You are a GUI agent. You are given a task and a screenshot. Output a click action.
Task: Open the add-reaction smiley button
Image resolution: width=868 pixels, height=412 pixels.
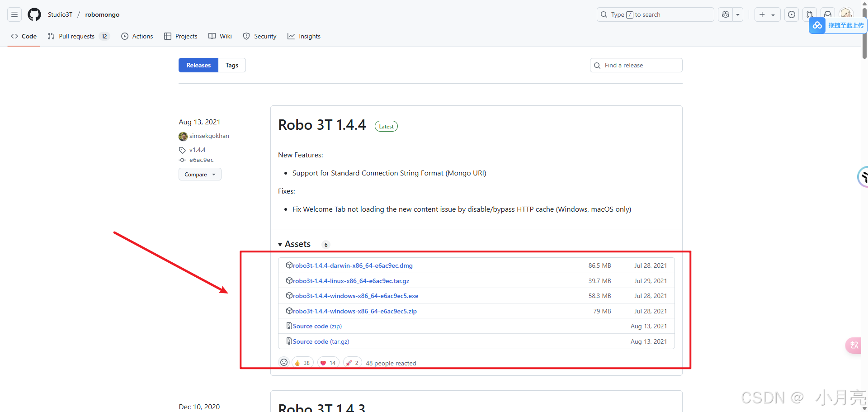[284, 362]
